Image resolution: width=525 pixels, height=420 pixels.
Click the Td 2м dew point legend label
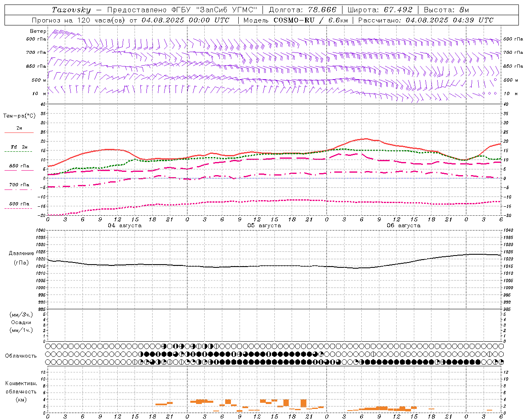(x=19, y=147)
